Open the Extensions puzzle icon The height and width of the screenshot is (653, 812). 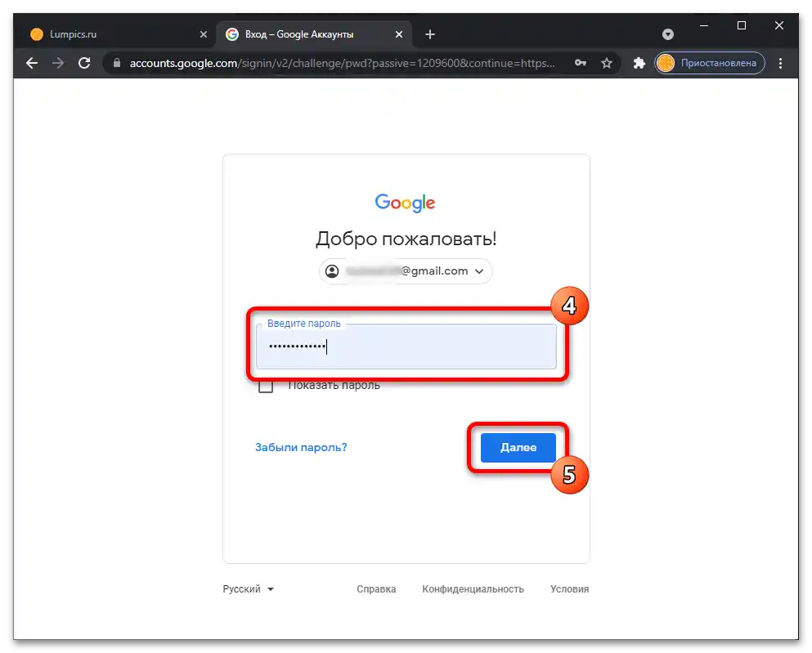[639, 63]
